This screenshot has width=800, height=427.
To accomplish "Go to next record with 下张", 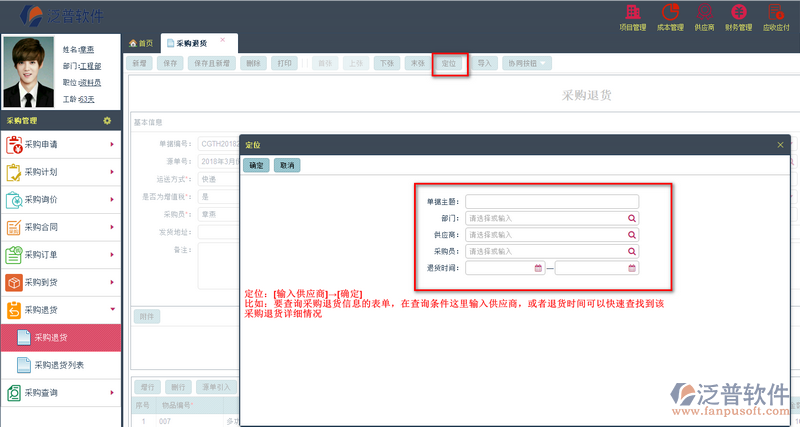I will pos(387,63).
